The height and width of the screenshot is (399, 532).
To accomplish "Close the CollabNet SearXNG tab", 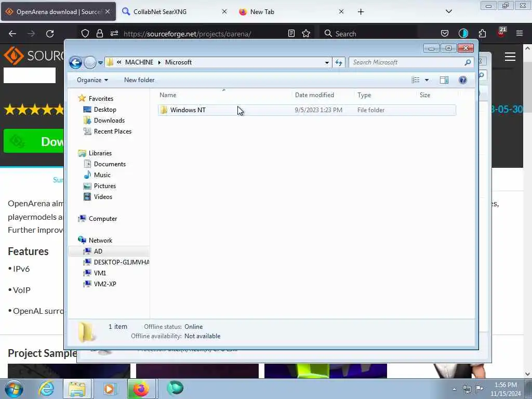I will pos(224,12).
